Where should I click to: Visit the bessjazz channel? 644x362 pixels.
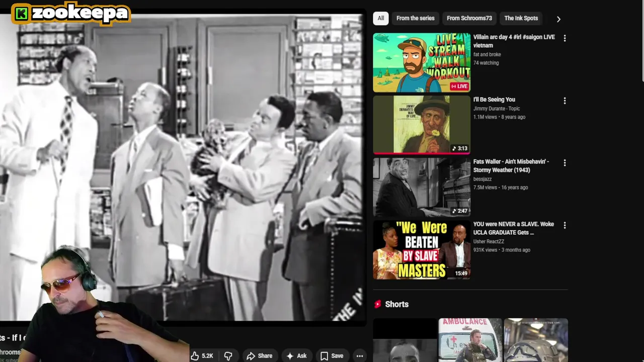click(x=482, y=179)
